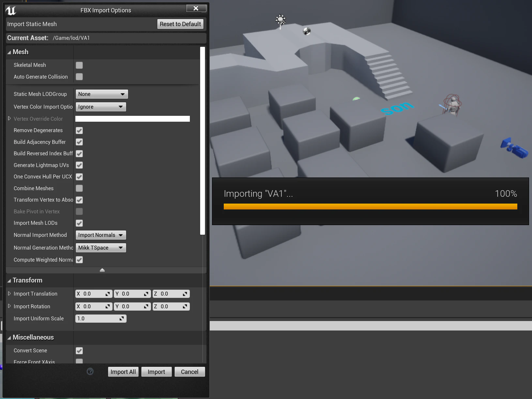Click the Import Translation Y field
This screenshot has width=532, height=399.
point(132,294)
